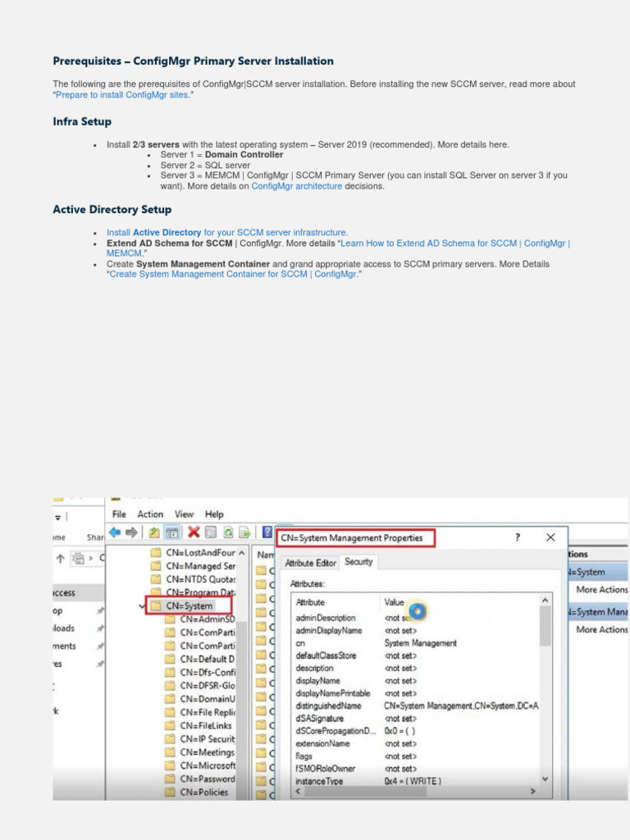
Task: Click the question mark in Properties dialog
Action: coord(517,537)
